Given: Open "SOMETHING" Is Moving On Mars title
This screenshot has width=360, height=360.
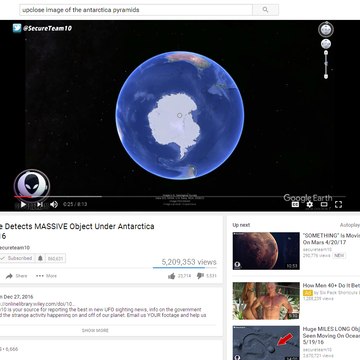Looking at the screenshot, I should click(331, 239).
